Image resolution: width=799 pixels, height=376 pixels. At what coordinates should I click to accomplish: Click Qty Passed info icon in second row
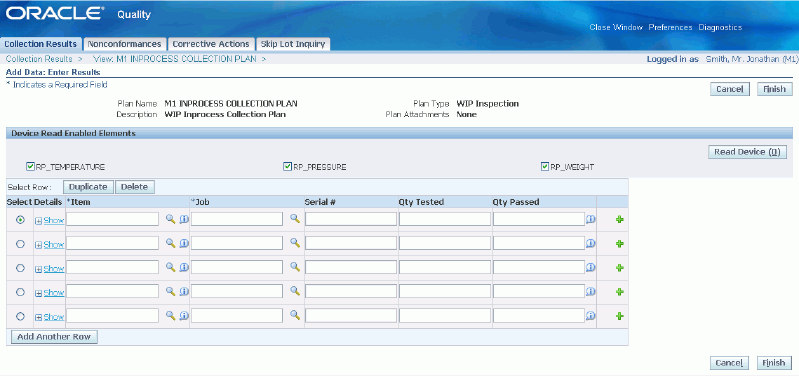[x=591, y=244]
